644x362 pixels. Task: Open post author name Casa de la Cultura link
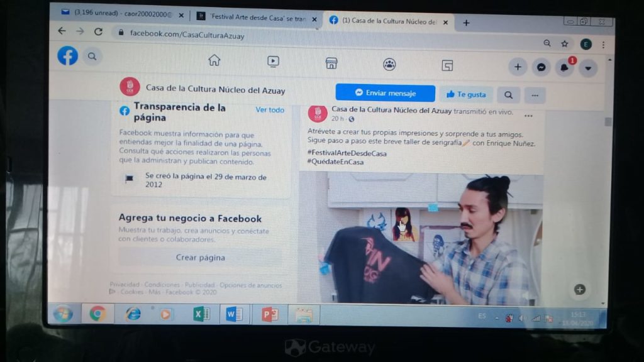(391, 110)
